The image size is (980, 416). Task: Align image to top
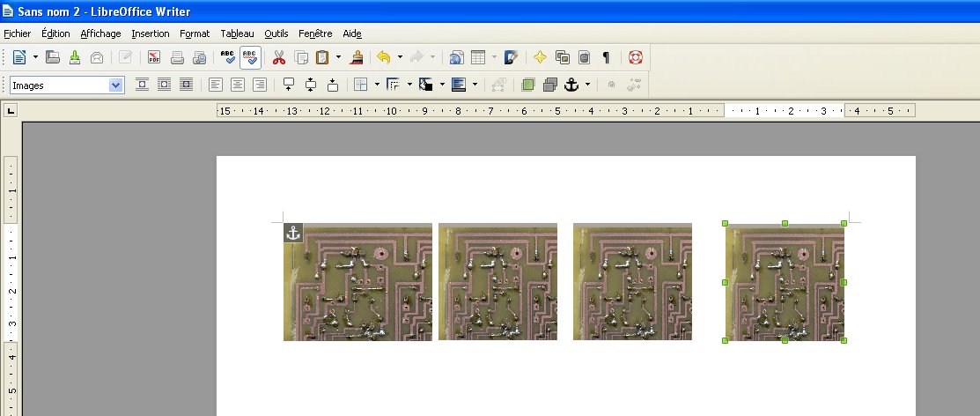289,85
